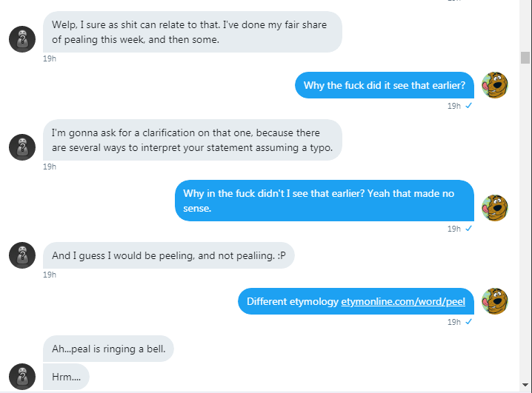Click the "Ah...peal is ringing a bell" message
The width and height of the screenshot is (532, 393).
click(x=107, y=348)
